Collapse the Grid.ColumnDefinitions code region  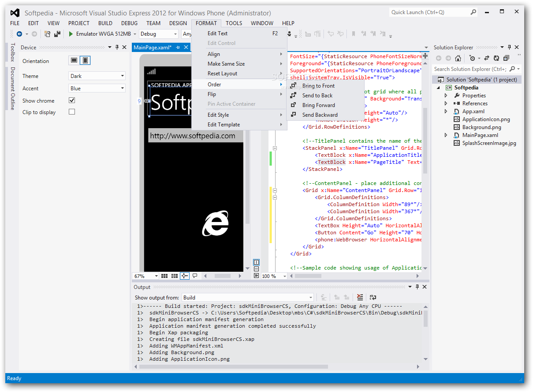(275, 197)
